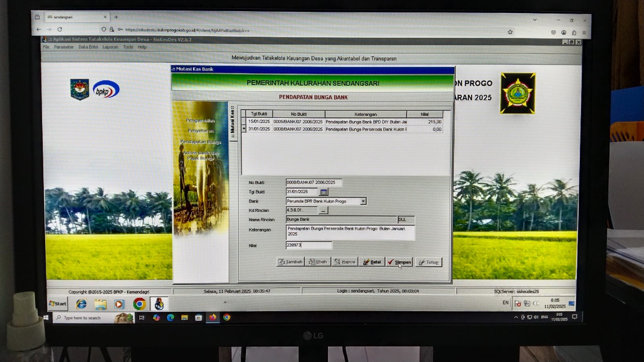Click the Kd Rincian browse ellipsis button
The height and width of the screenshot is (362, 644).
[x=323, y=210]
